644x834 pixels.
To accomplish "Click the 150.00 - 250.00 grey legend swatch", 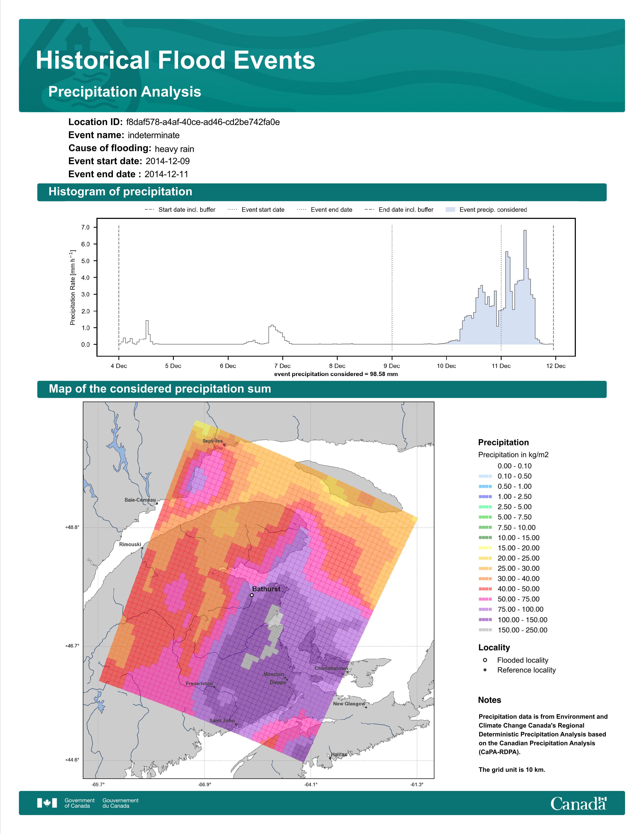I will point(485,630).
